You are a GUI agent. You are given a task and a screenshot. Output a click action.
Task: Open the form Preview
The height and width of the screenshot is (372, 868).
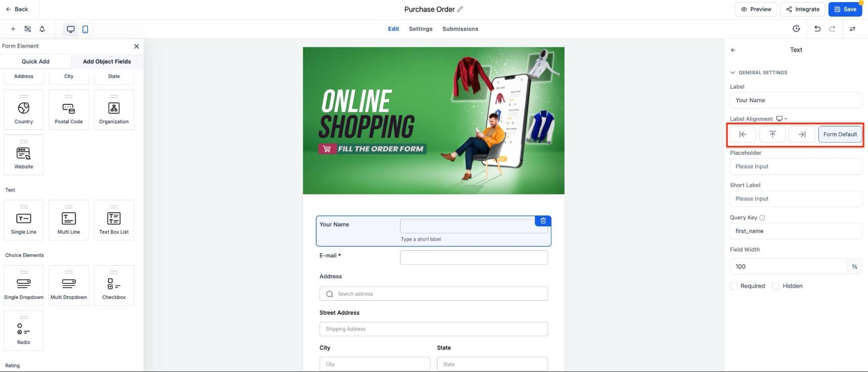click(756, 9)
